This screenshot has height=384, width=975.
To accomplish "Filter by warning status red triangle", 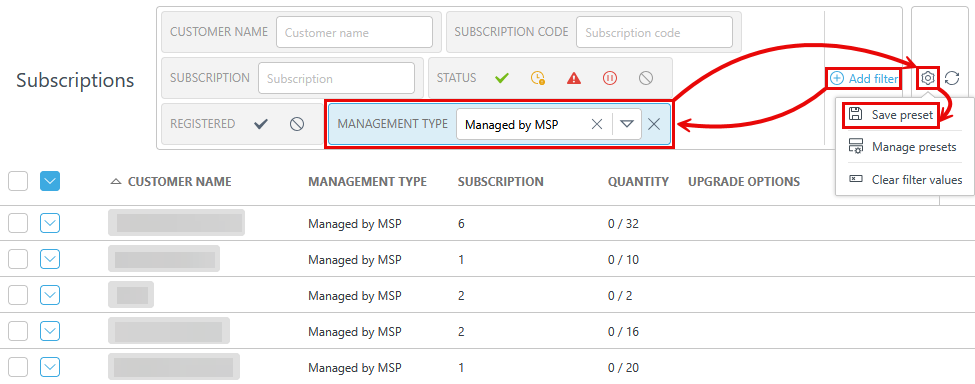I will (573, 78).
